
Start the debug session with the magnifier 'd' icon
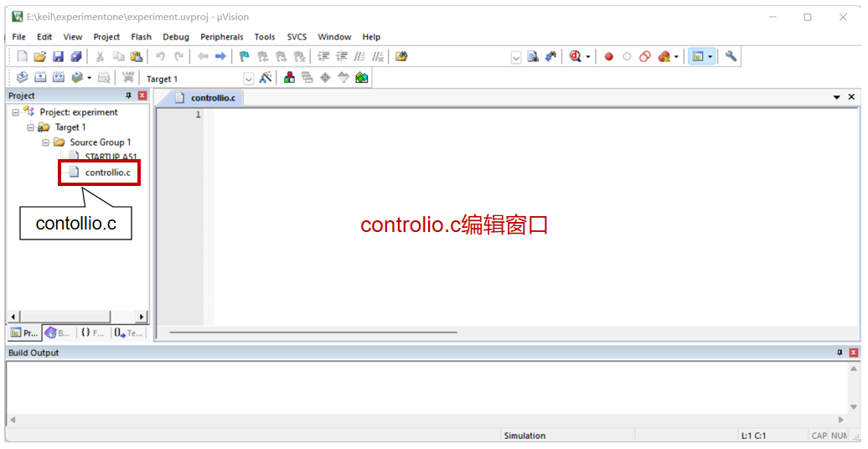pyautogui.click(x=575, y=56)
